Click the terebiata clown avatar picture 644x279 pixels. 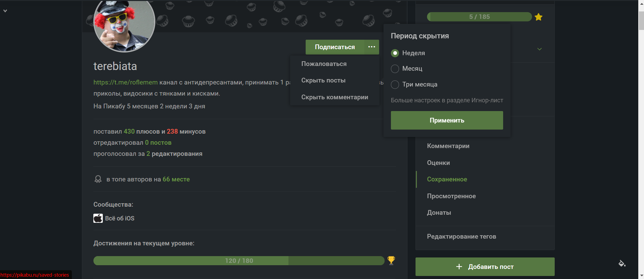[124, 23]
